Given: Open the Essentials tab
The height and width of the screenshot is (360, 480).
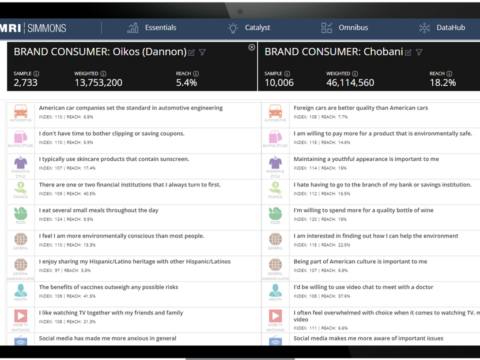Looking at the screenshot, I should (x=152, y=28).
